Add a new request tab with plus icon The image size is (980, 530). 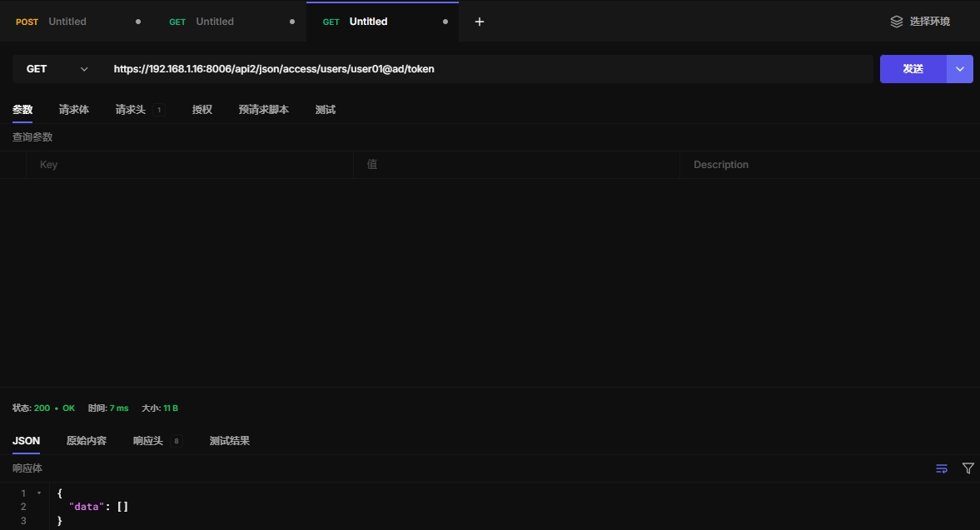click(479, 22)
